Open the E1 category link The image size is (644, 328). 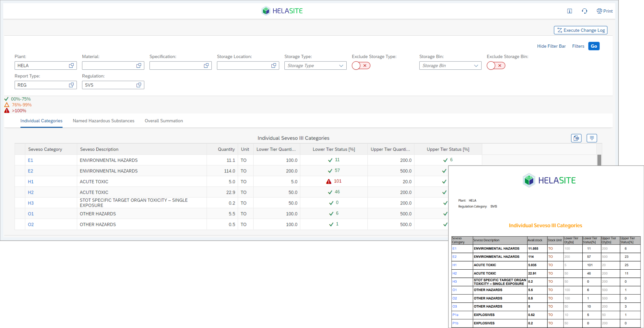[x=30, y=160]
